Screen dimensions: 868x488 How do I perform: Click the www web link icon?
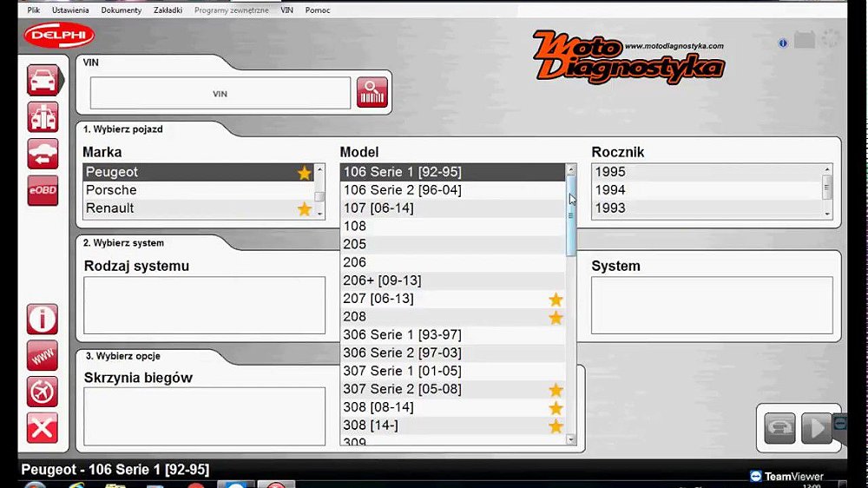coord(43,355)
